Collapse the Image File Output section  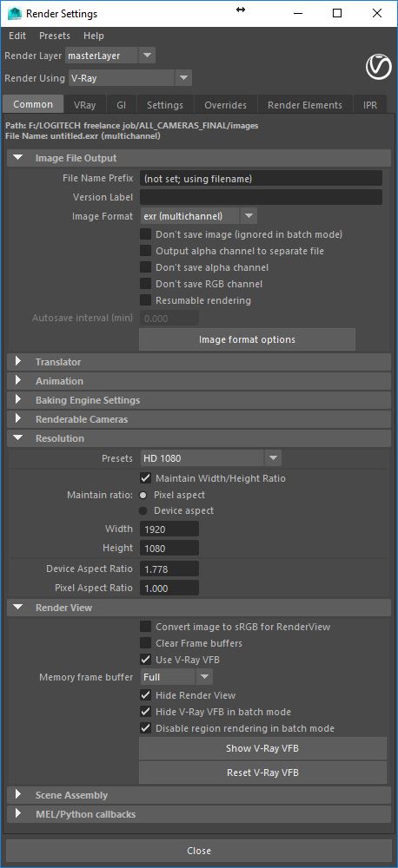pyautogui.click(x=18, y=158)
